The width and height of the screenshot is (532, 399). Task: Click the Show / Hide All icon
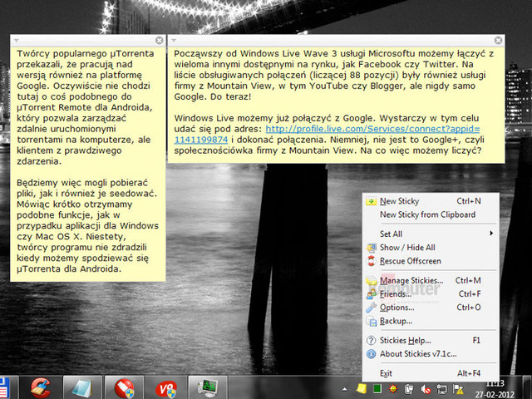click(x=372, y=248)
